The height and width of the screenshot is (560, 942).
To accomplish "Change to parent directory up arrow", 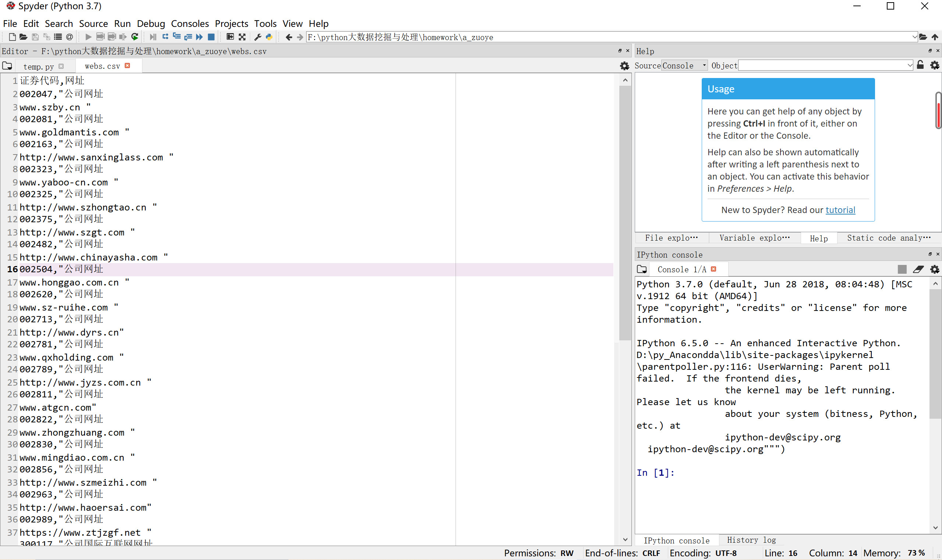I will pyautogui.click(x=934, y=37).
